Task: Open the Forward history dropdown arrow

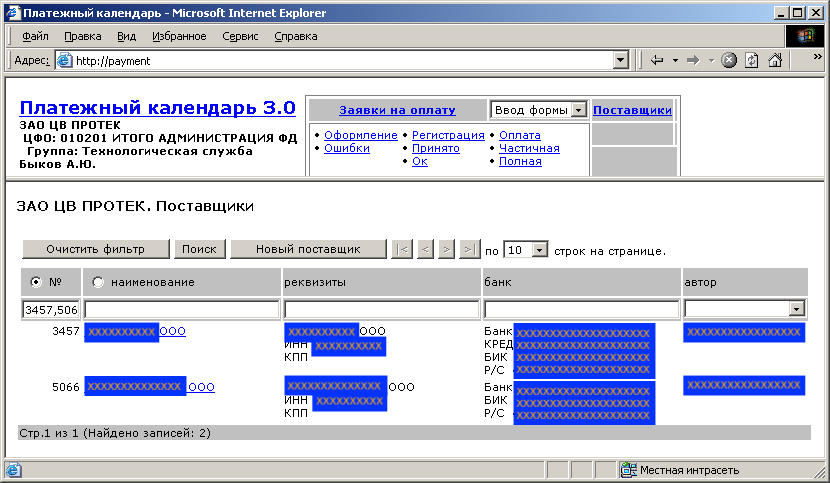Action: point(711,61)
